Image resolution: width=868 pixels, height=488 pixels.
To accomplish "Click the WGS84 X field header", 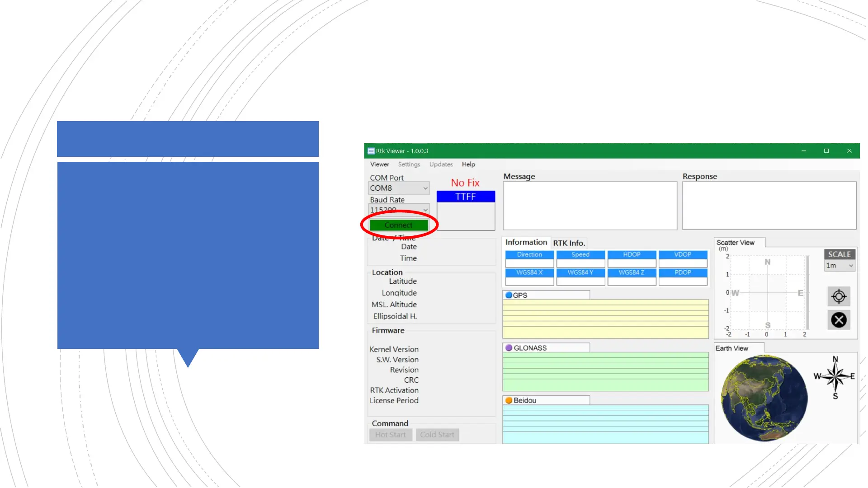I will coord(529,272).
